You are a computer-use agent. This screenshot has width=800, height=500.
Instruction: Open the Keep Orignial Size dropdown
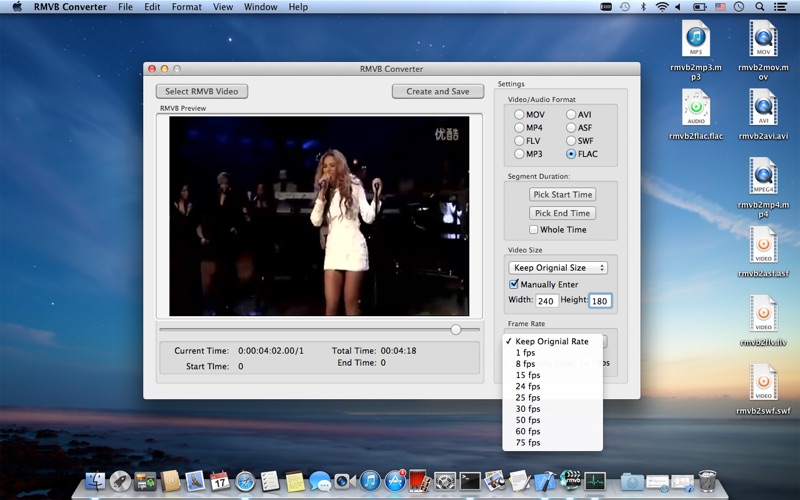point(558,267)
